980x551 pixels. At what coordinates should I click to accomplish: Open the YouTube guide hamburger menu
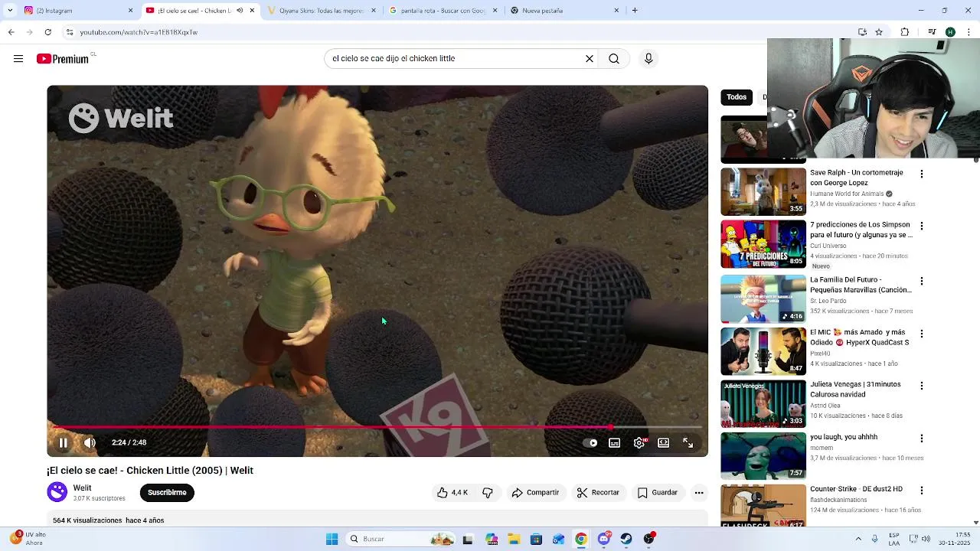pos(18,59)
